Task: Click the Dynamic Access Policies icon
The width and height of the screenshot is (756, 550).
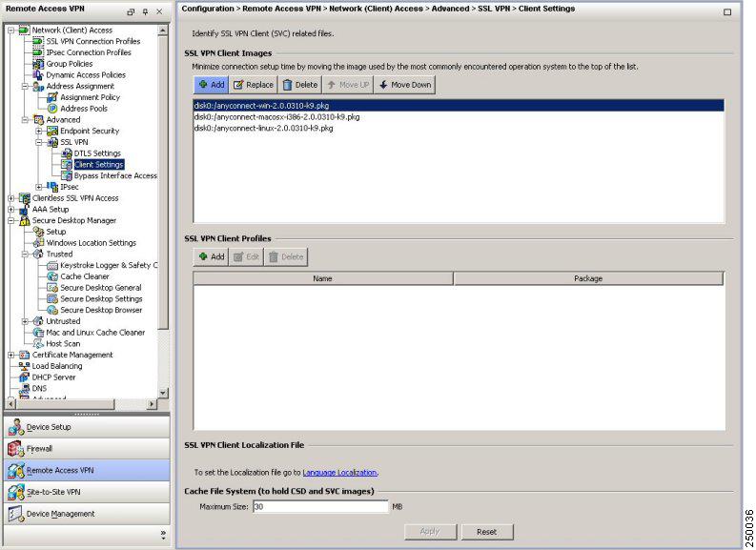Action: [38, 74]
